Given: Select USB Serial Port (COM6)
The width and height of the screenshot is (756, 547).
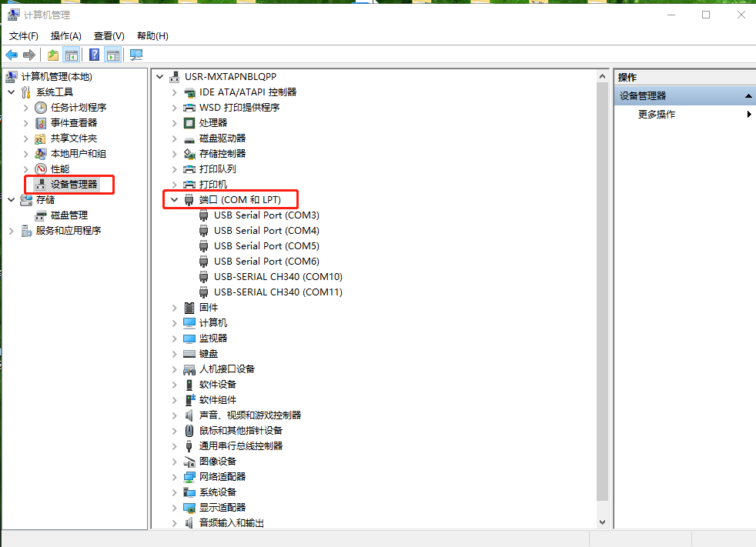Looking at the screenshot, I should [x=266, y=262].
